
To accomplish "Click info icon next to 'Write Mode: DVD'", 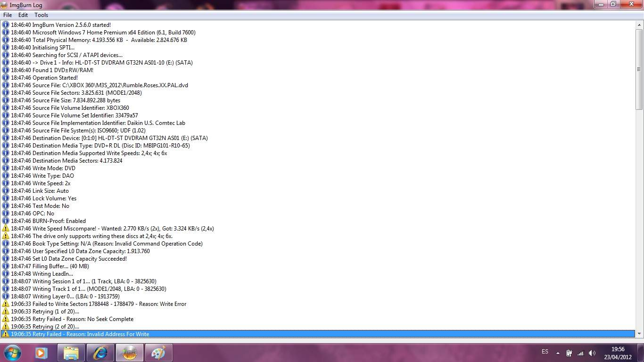I will (6, 168).
